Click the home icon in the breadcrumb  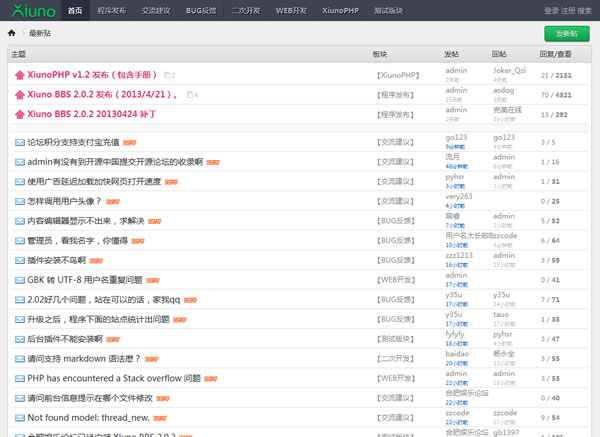pyautogui.click(x=12, y=33)
